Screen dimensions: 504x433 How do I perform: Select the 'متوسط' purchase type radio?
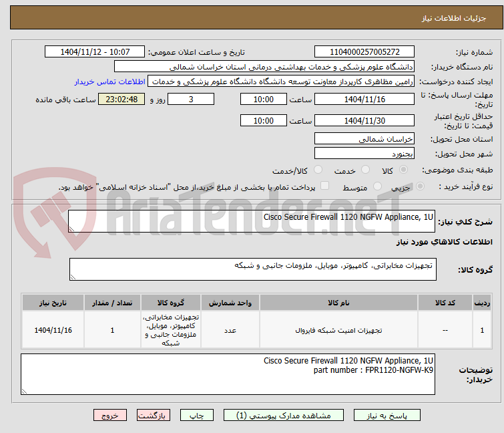tap(377, 186)
